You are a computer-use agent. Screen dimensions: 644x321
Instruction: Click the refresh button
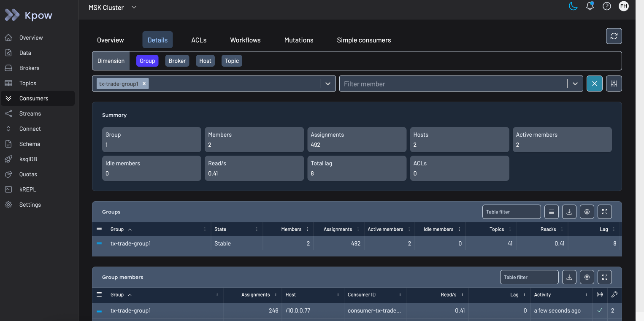[614, 36]
